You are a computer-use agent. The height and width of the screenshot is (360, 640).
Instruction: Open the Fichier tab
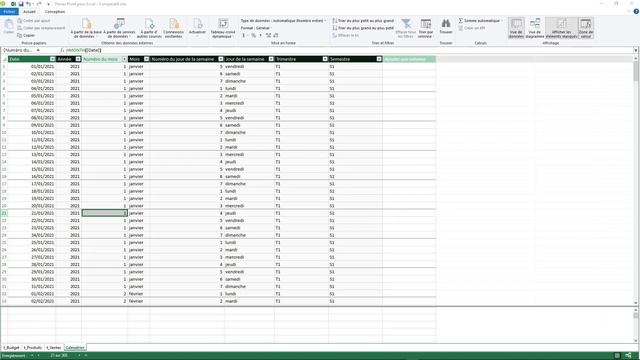click(x=9, y=11)
